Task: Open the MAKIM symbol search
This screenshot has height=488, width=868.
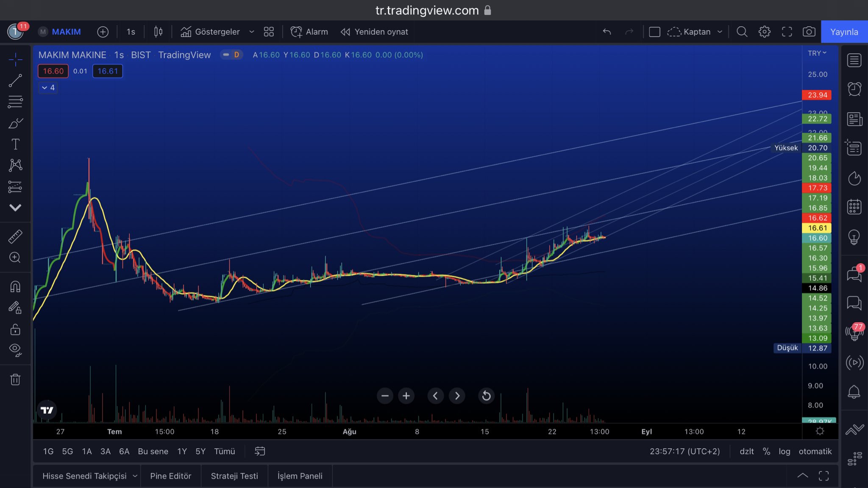Action: (x=60, y=32)
